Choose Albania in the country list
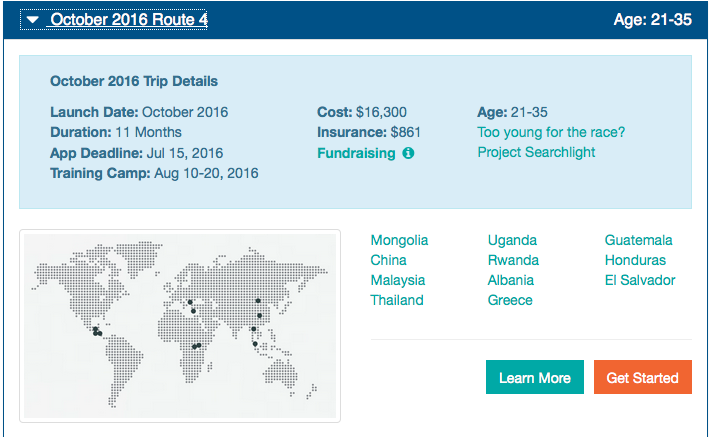Viewport: 710px width, 437px height. coord(511,280)
